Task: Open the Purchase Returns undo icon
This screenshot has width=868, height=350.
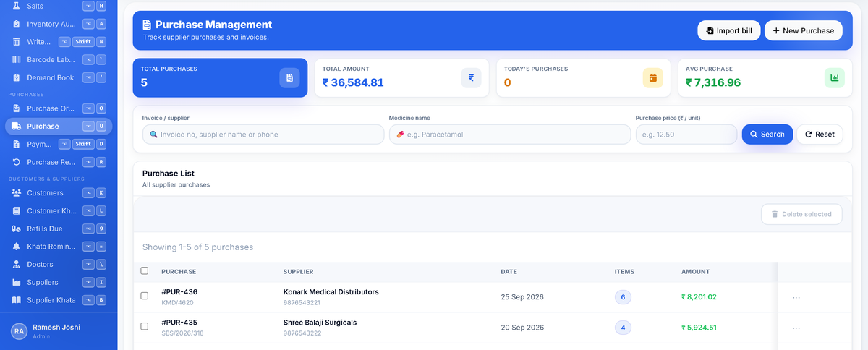Action: click(x=16, y=162)
